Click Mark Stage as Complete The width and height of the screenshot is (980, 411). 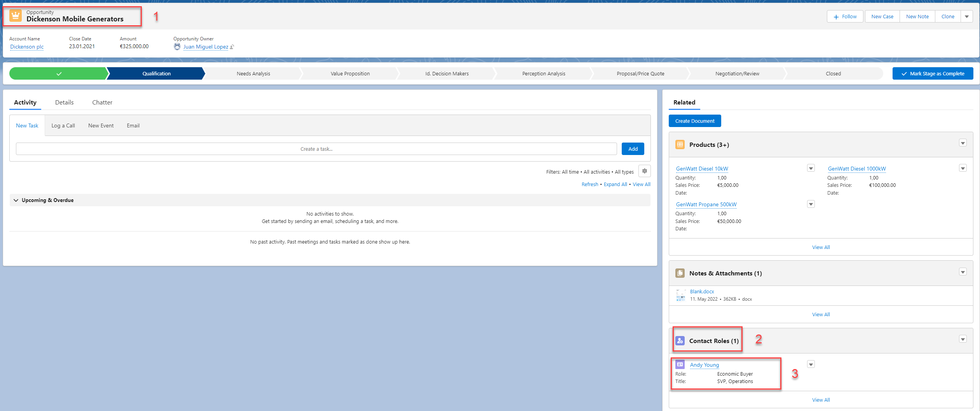[x=933, y=73]
